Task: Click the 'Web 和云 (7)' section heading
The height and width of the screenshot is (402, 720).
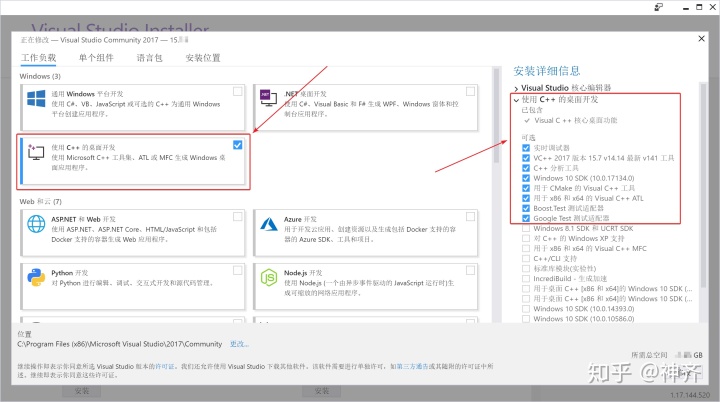Action: pos(40,202)
